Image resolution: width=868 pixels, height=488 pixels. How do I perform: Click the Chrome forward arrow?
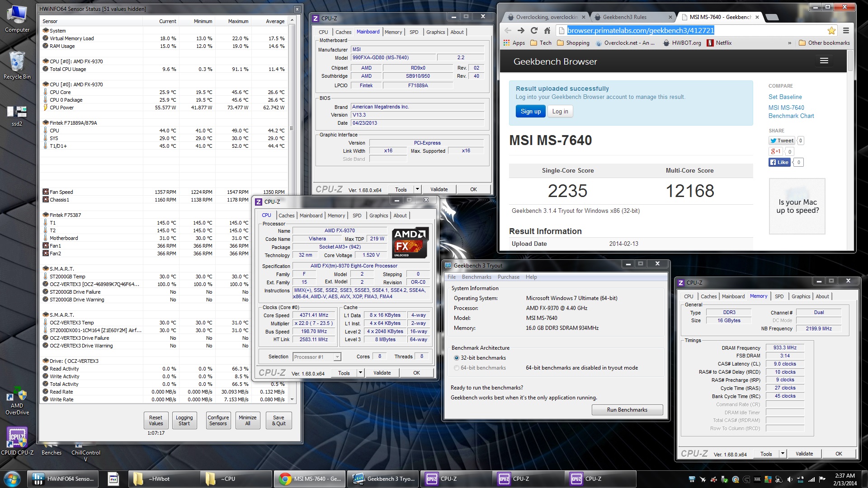521,30
